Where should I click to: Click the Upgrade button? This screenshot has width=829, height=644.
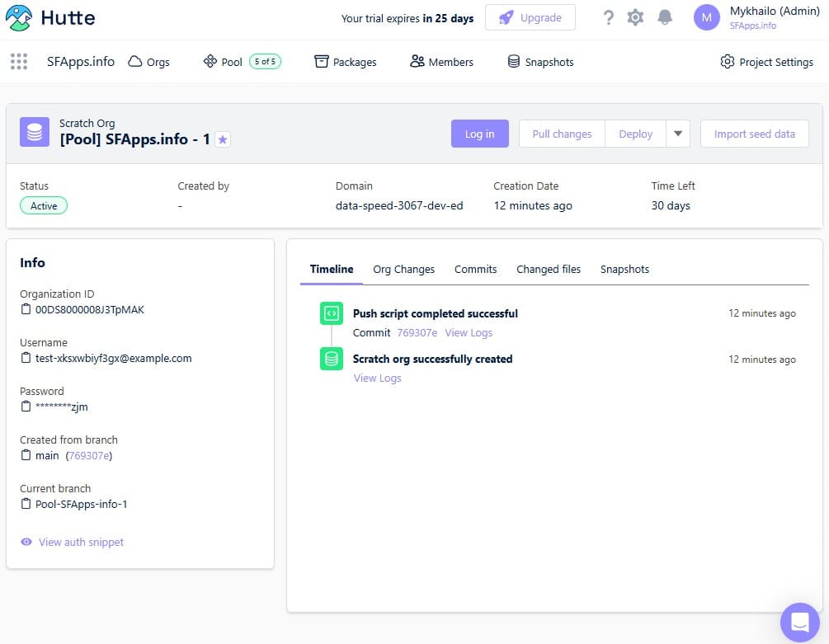[530, 17]
